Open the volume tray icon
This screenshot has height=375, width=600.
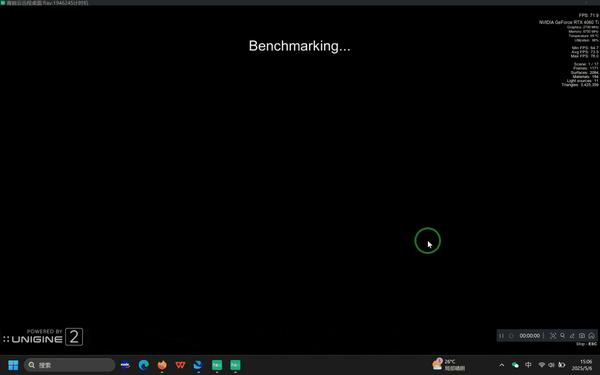pos(551,365)
